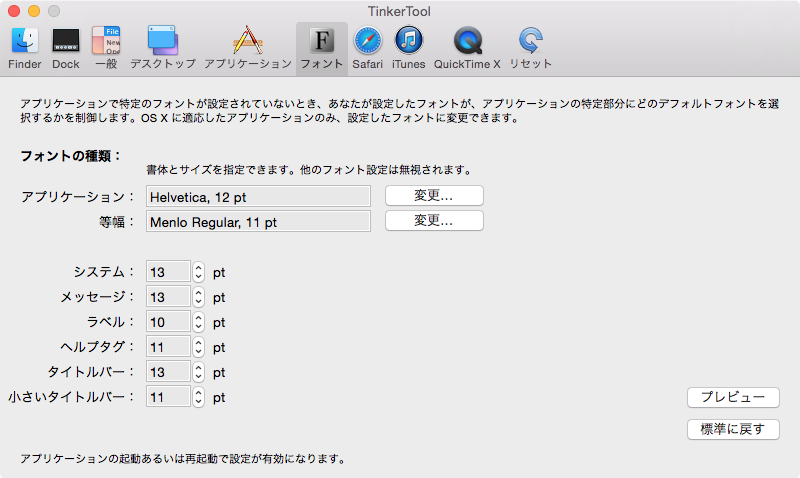This screenshot has width=800, height=478.
Task: Click the ラベル font size stepper
Action: pyautogui.click(x=198, y=322)
